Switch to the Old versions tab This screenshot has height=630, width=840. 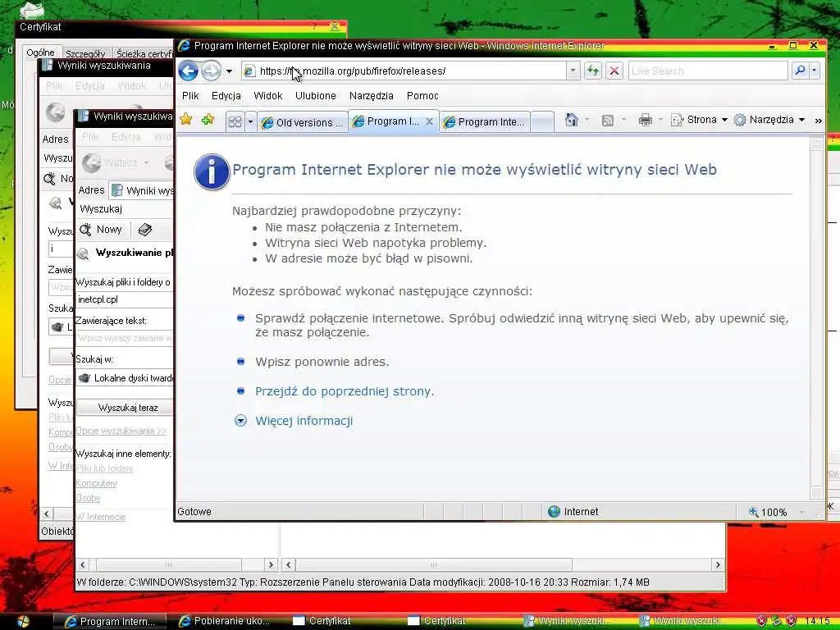[x=303, y=122]
